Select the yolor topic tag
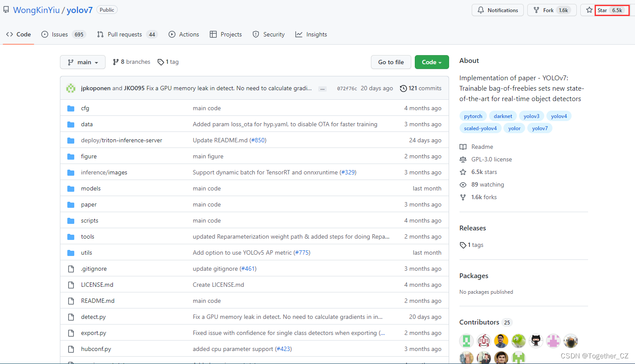Screen dimensions: 635x364 514,128
